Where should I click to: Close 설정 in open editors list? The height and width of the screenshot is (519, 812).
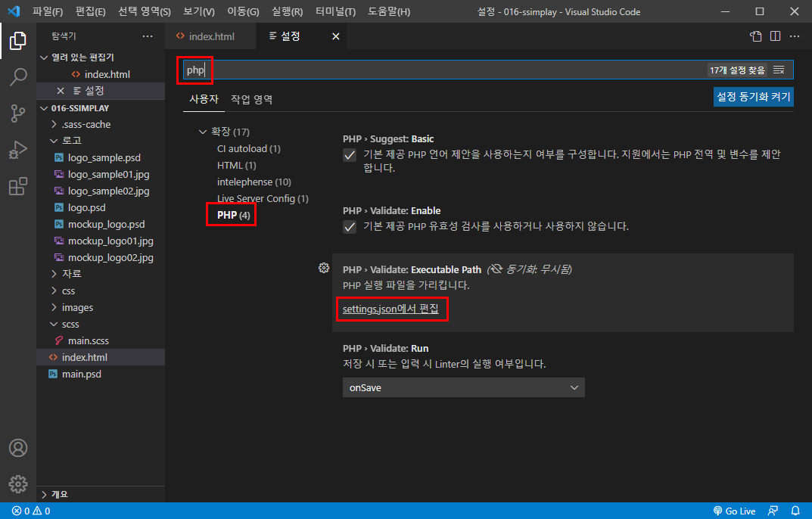point(60,91)
